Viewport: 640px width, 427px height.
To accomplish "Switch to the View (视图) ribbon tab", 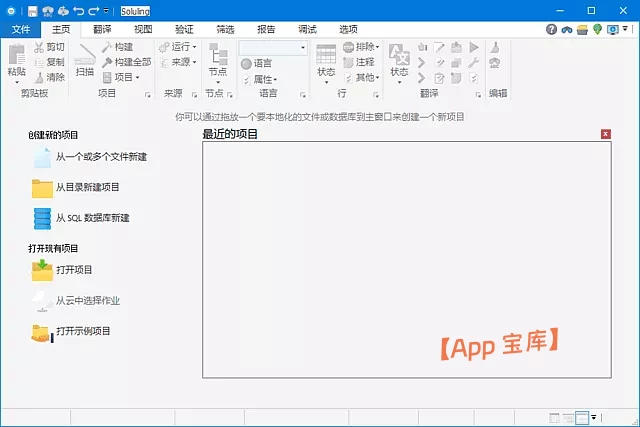I will [x=143, y=29].
